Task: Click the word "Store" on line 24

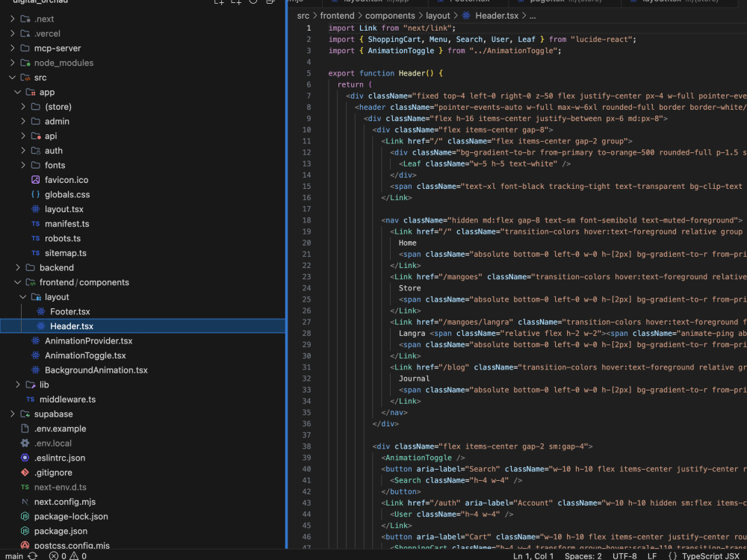Action: coord(409,288)
